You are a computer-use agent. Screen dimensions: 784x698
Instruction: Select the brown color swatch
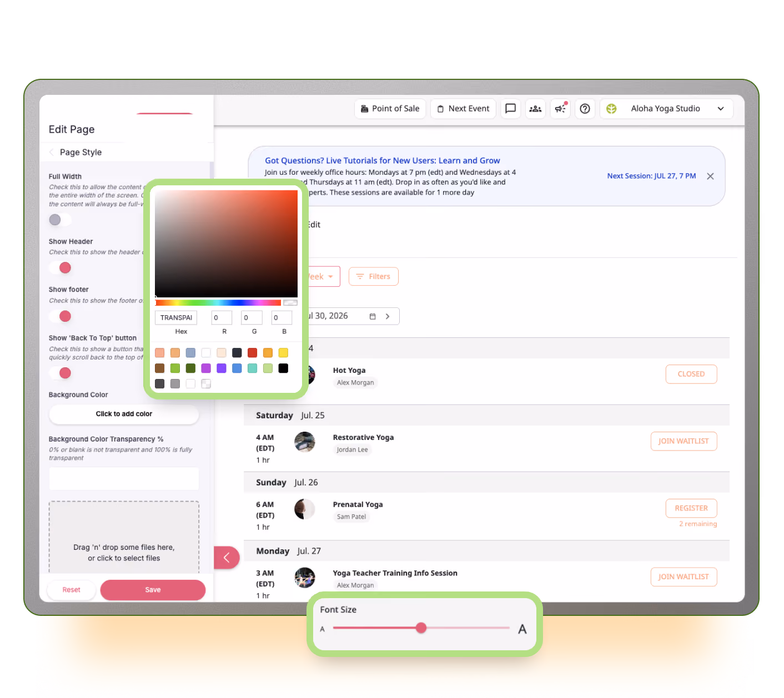tap(159, 368)
